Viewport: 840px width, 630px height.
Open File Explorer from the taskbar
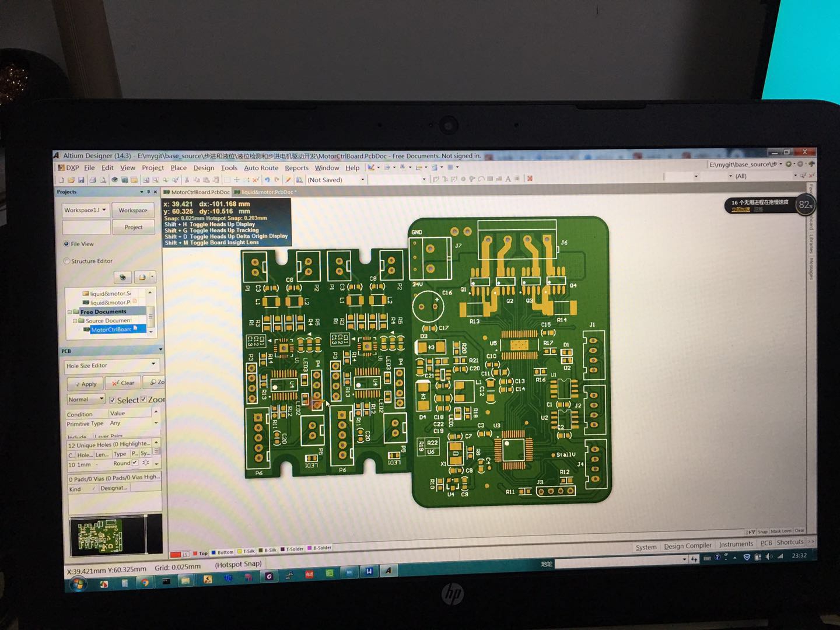pyautogui.click(x=185, y=581)
